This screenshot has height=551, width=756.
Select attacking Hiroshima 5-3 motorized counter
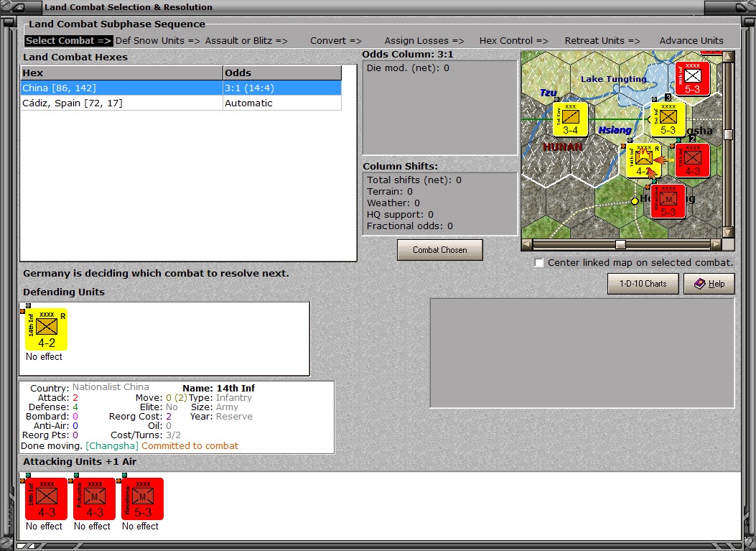[x=143, y=499]
